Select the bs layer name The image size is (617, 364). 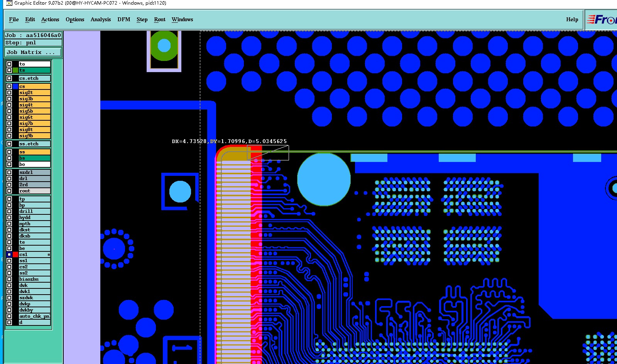pyautogui.click(x=35, y=158)
